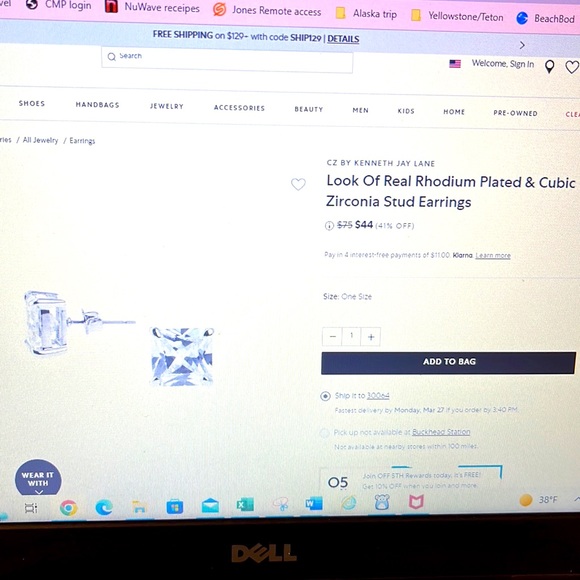
Task: Open the Jewelry navigation menu
Action: 166,106
